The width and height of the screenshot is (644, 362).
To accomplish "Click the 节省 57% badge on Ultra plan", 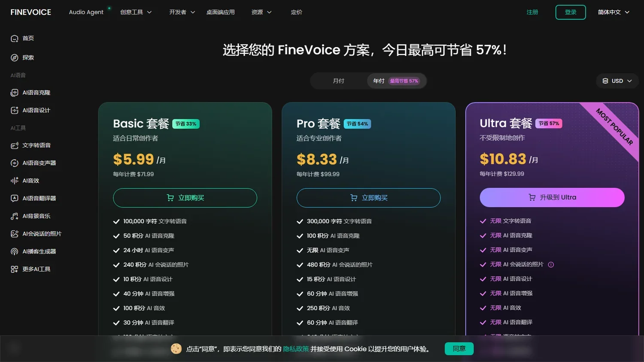I will click(549, 124).
